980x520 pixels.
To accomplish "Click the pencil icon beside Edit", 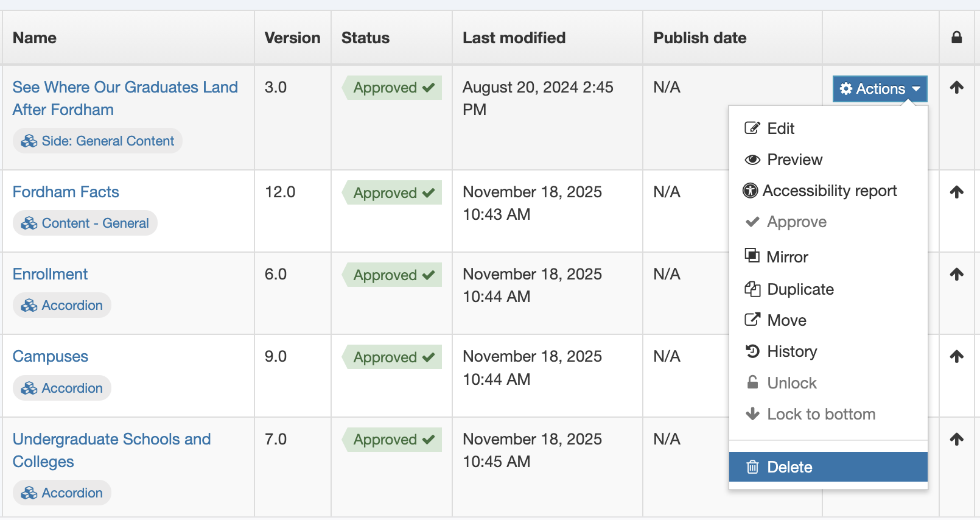I will [752, 128].
